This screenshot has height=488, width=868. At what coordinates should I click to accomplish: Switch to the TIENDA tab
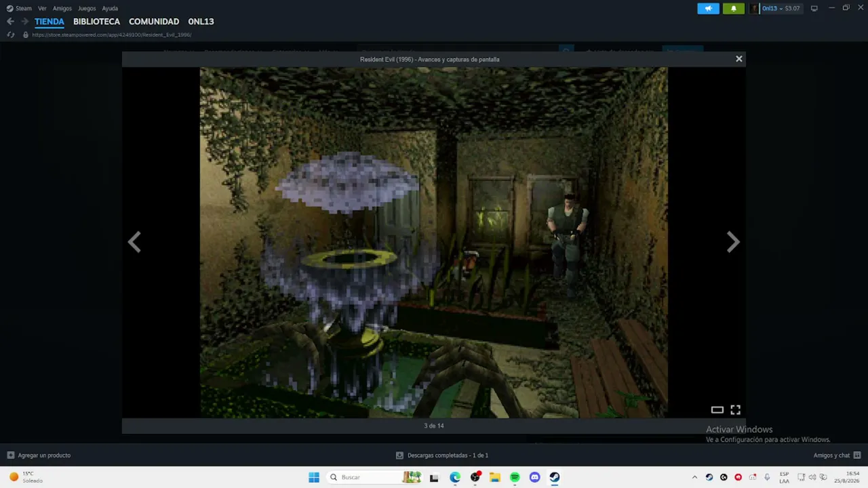(x=50, y=22)
